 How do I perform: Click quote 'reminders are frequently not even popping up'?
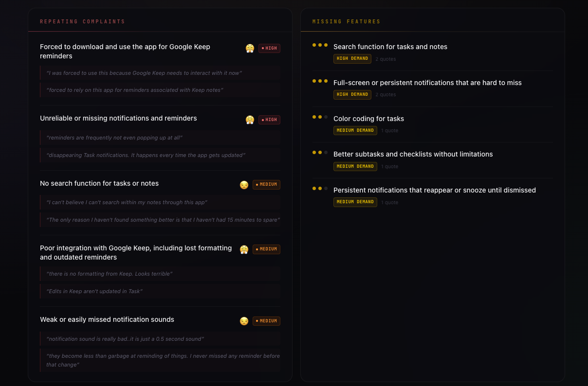pos(114,138)
